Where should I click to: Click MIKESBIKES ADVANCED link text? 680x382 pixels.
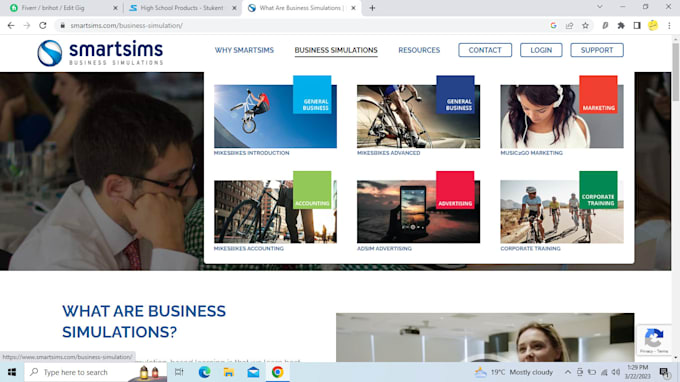(x=389, y=153)
